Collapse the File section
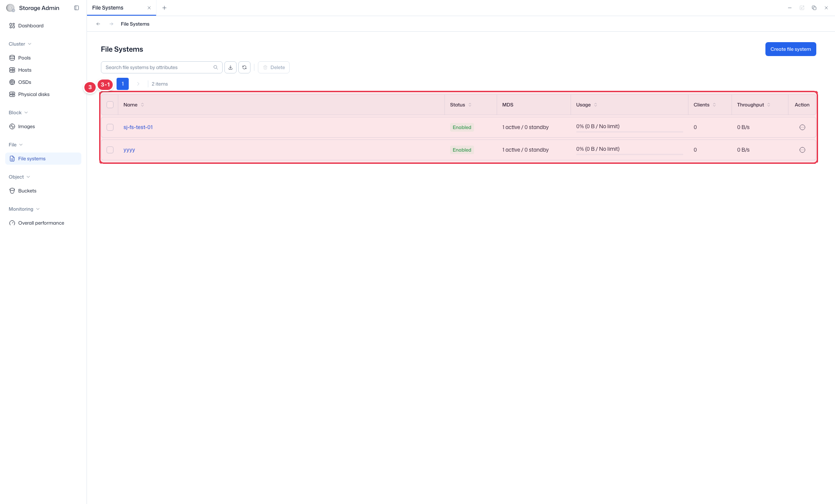Image resolution: width=835 pixels, height=504 pixels. click(x=16, y=145)
